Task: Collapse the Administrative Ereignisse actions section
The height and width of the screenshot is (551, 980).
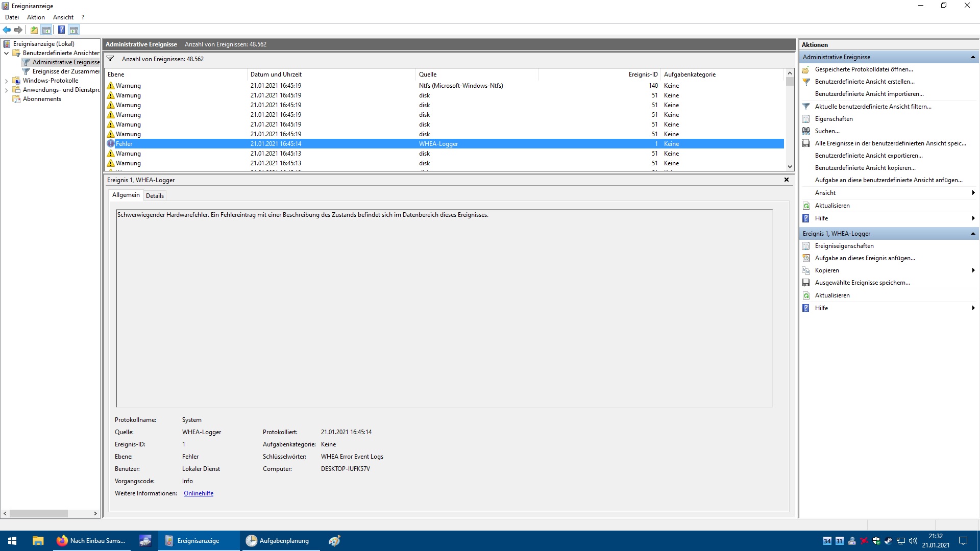Action: click(x=972, y=57)
